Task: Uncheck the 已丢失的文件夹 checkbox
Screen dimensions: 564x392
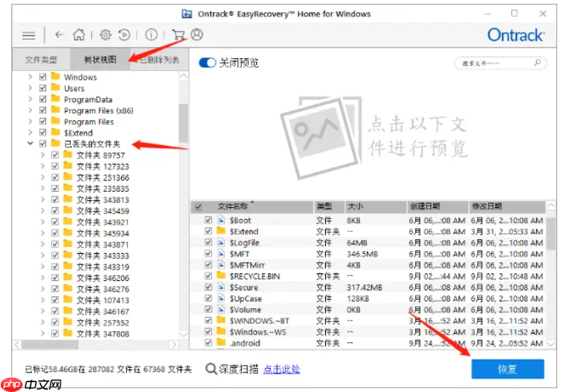Action: click(x=43, y=144)
